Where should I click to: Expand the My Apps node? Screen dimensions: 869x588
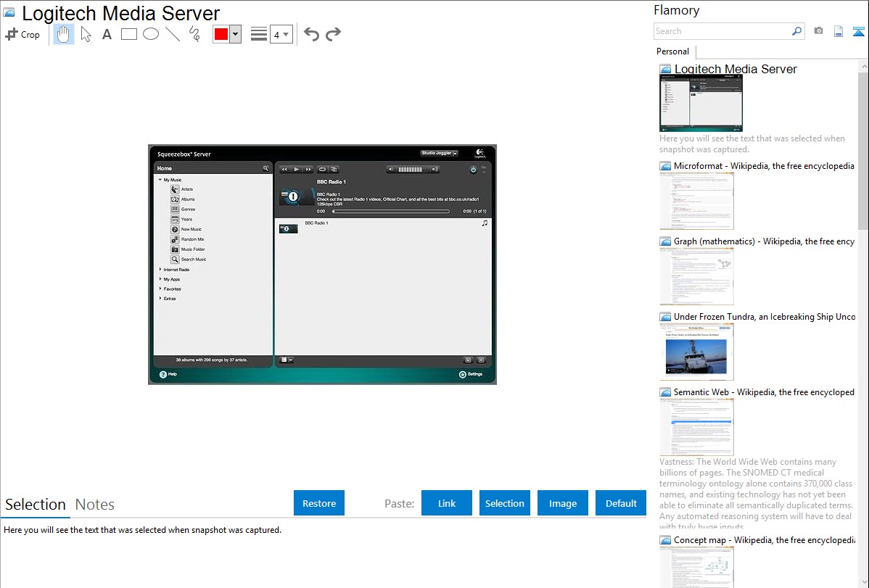pyautogui.click(x=160, y=279)
